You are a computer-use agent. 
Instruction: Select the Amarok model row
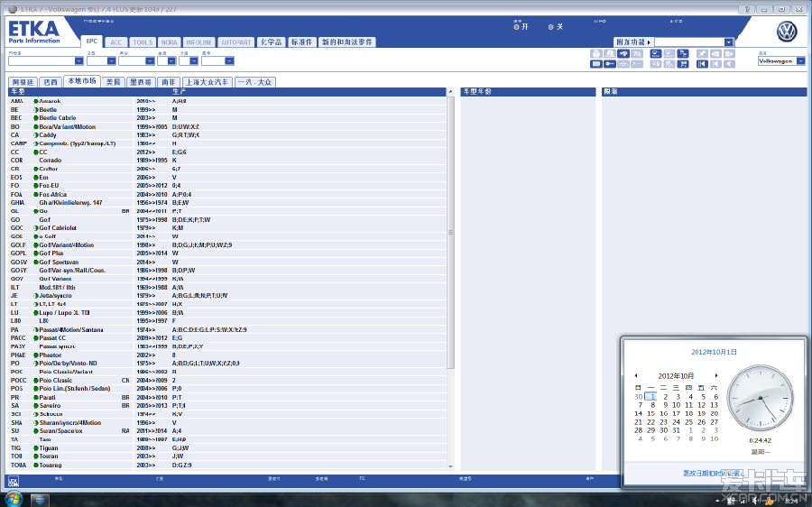pyautogui.click(x=227, y=101)
